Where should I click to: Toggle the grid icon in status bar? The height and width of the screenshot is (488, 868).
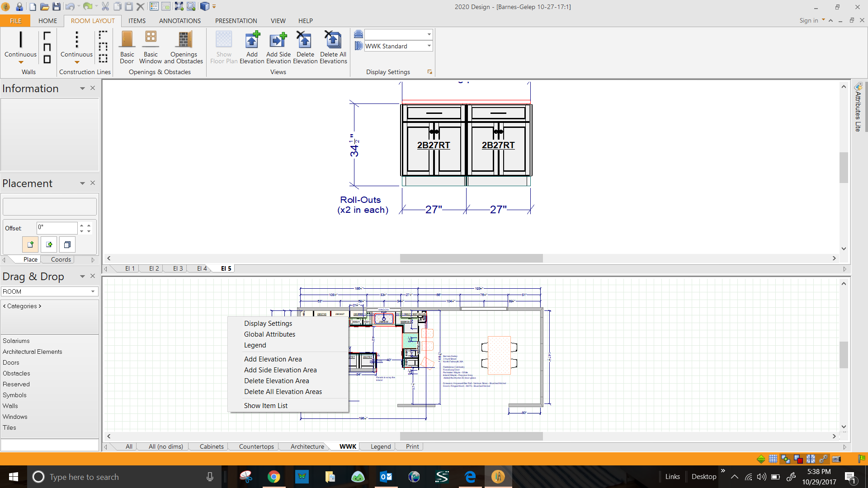click(x=773, y=459)
